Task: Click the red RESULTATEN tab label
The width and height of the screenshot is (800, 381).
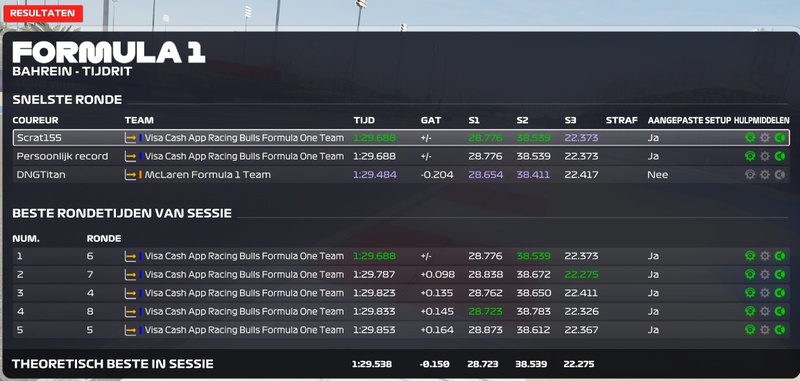Action: pos(42,13)
